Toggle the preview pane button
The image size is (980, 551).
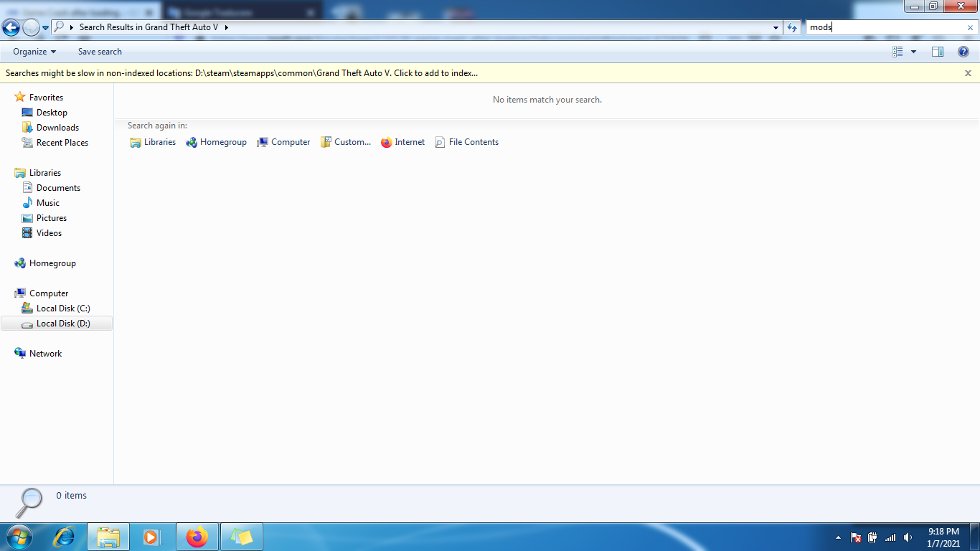point(938,52)
